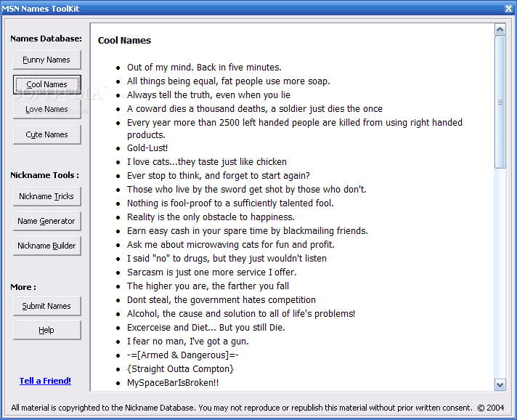Click 'Always tell the truth, even when you lie'
Image resolution: width=517 pixels, height=420 pixels.
pyautogui.click(x=208, y=95)
